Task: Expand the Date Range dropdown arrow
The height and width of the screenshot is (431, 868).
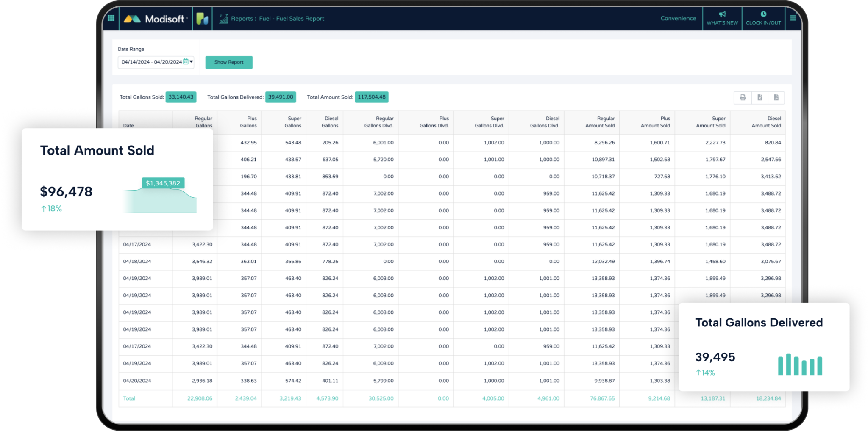Action: (x=192, y=62)
